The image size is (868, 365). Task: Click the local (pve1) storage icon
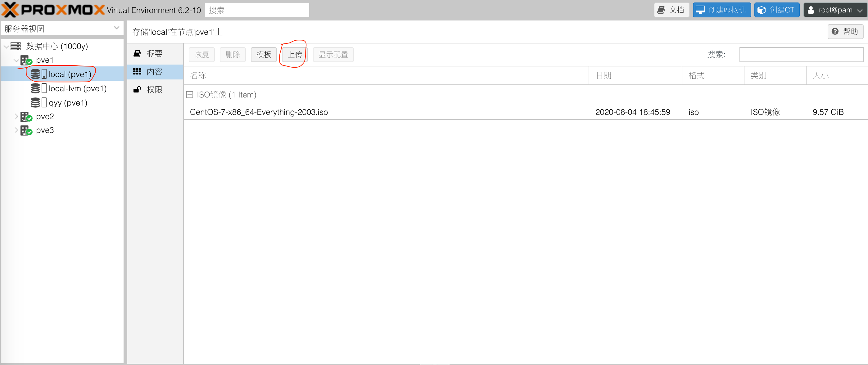[x=38, y=74]
